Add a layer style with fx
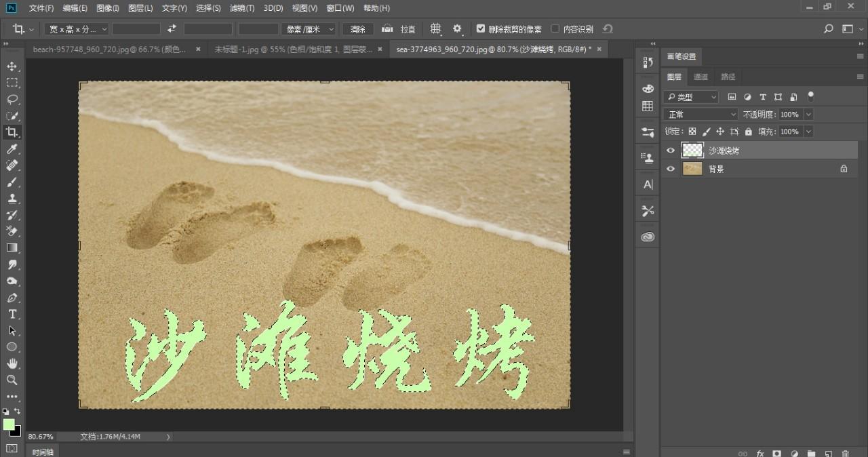 [x=760, y=454]
